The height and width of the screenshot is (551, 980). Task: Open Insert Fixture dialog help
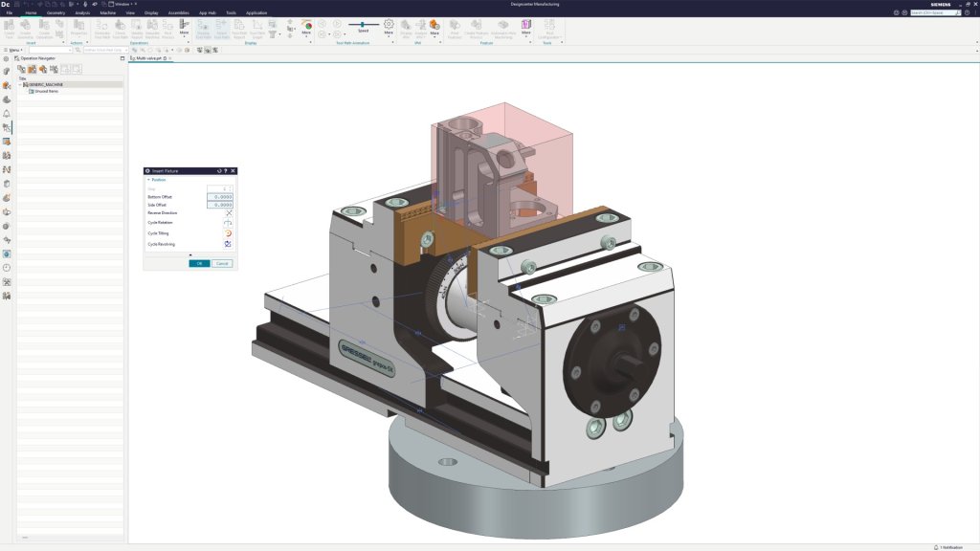click(x=226, y=170)
